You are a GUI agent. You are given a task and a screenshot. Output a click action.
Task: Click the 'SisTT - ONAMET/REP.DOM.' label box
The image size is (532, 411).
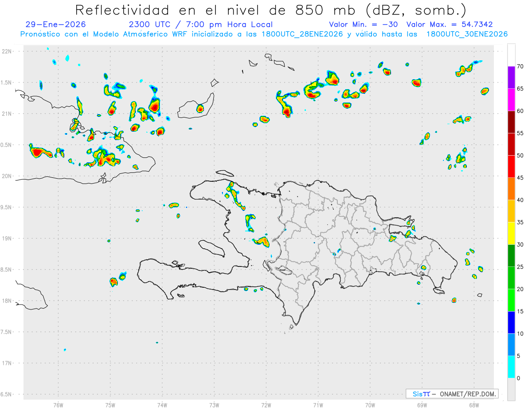click(x=452, y=394)
